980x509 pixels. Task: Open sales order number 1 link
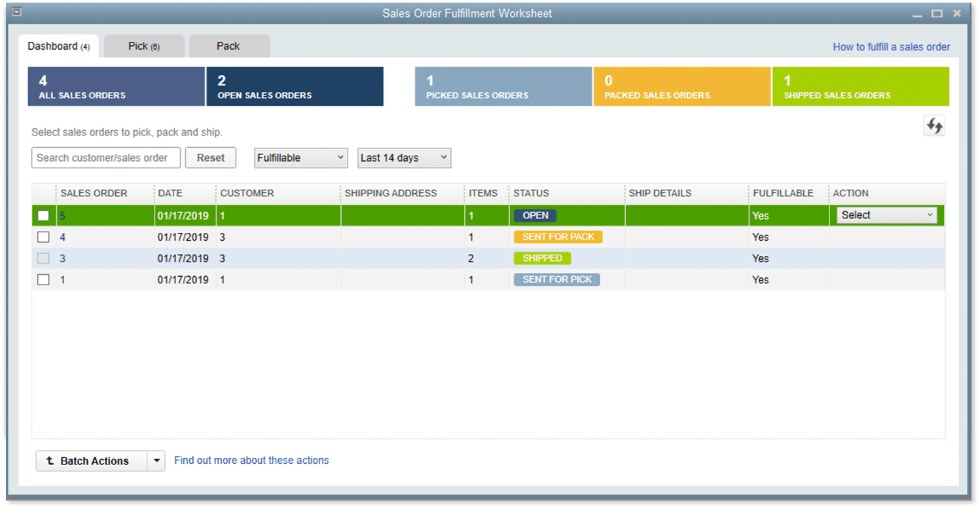[x=63, y=279]
